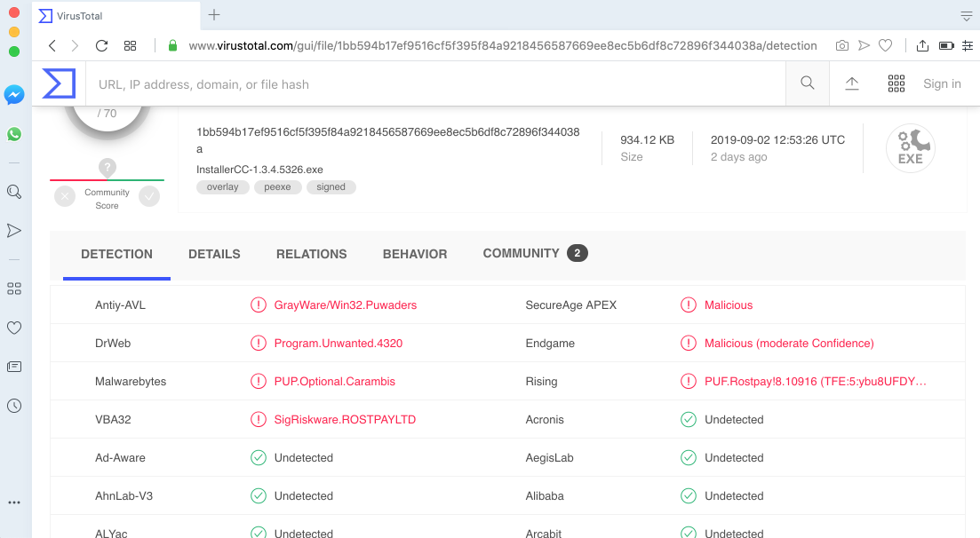Click the signed tag
Screen dimensions: 980x538
click(x=331, y=186)
